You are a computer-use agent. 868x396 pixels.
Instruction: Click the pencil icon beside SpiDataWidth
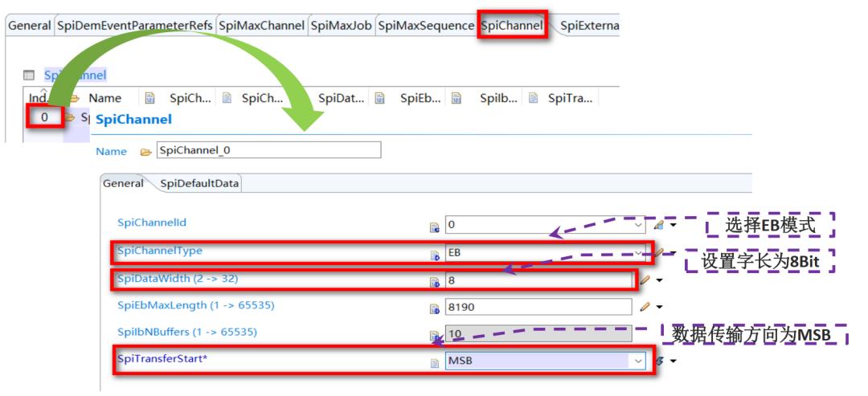coord(645,280)
